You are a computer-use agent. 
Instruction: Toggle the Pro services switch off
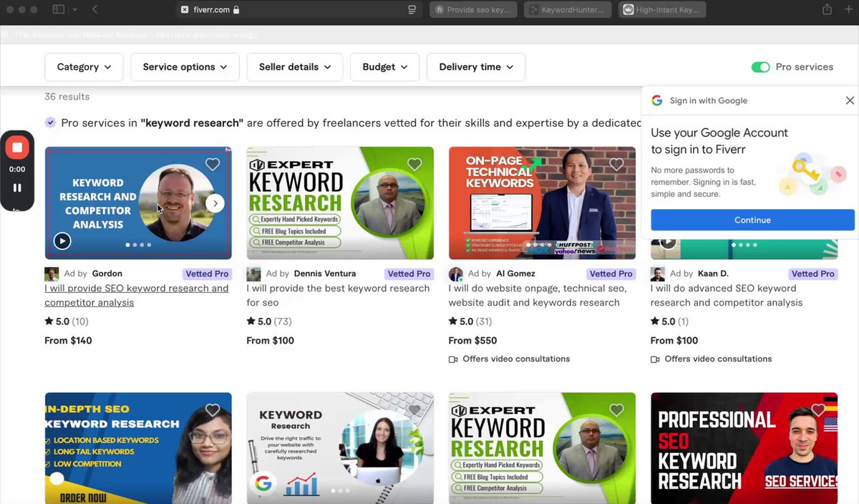pyautogui.click(x=760, y=67)
